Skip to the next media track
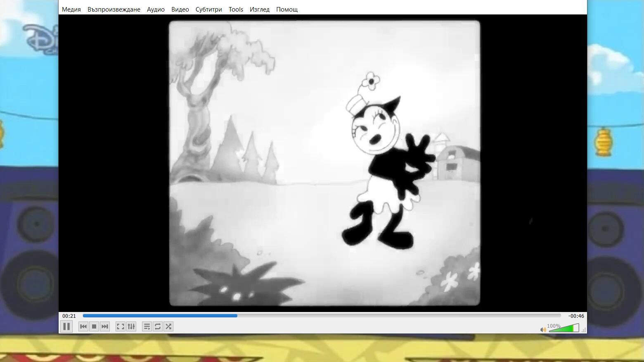644x362 pixels. pyautogui.click(x=105, y=326)
